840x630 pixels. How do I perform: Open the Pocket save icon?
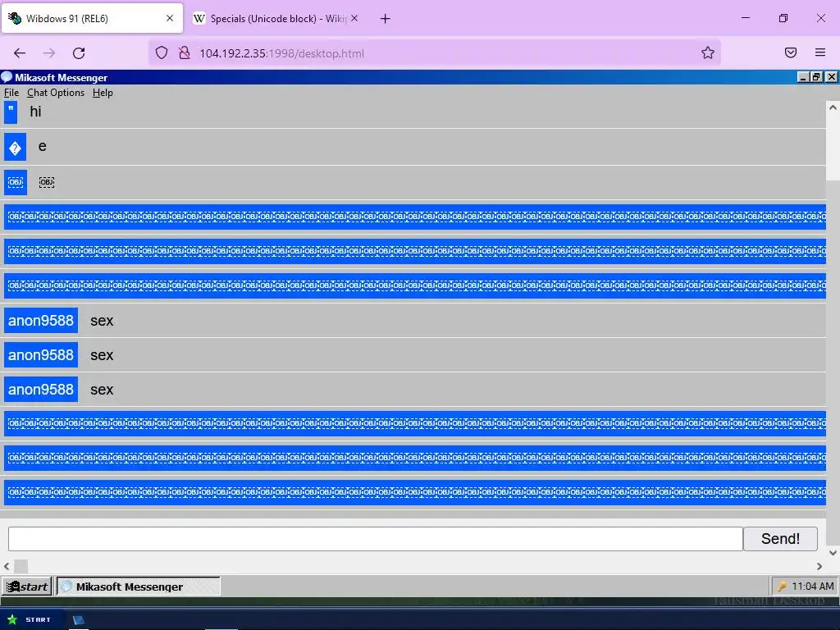tap(791, 52)
